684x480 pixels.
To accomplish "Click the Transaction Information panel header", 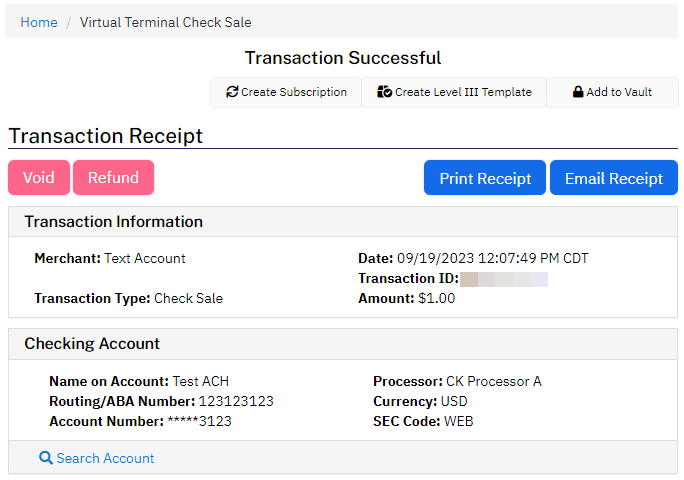I will click(x=113, y=222).
